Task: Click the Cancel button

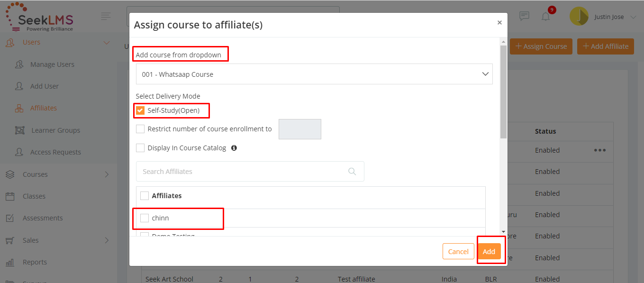Action: tap(458, 252)
